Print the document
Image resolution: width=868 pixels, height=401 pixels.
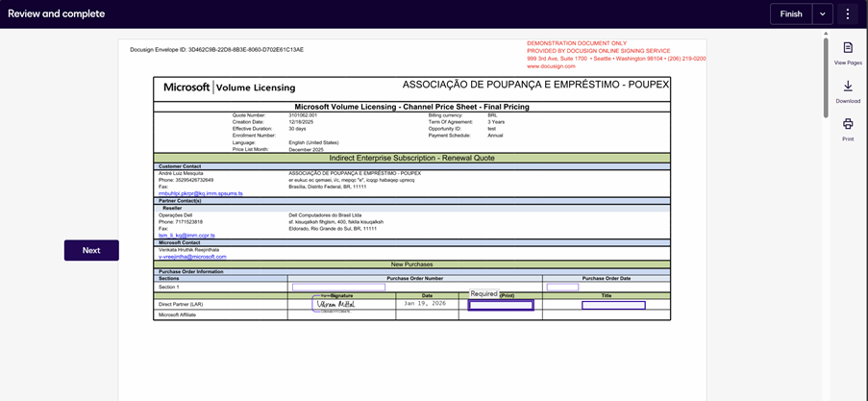point(848,130)
